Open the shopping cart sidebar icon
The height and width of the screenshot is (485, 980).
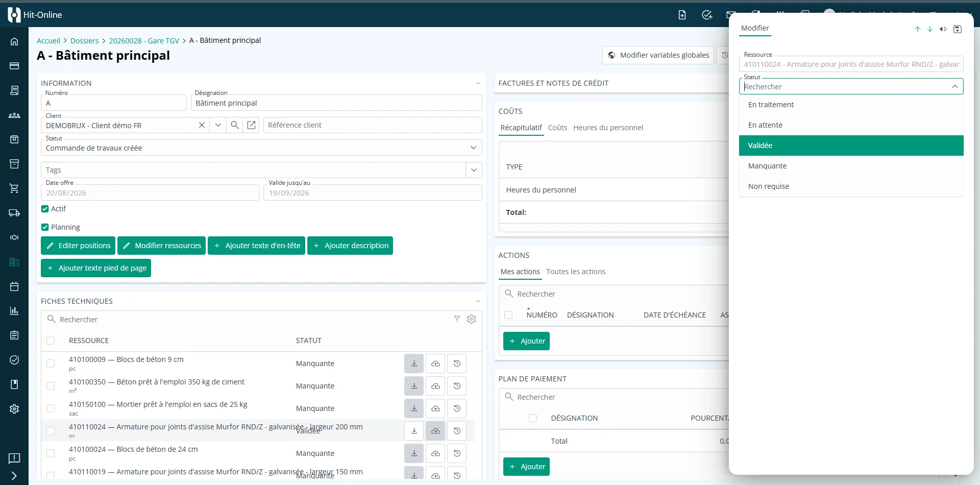[x=14, y=188]
